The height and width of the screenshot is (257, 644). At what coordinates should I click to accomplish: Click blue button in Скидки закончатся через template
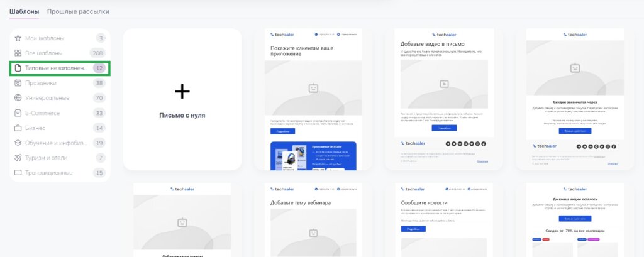pos(575,131)
